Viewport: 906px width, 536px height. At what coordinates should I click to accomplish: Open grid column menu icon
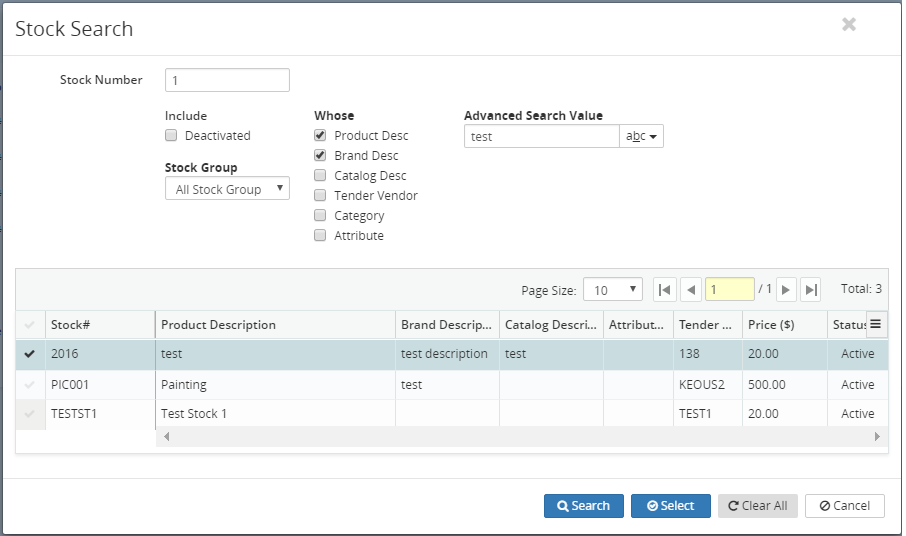click(876, 324)
